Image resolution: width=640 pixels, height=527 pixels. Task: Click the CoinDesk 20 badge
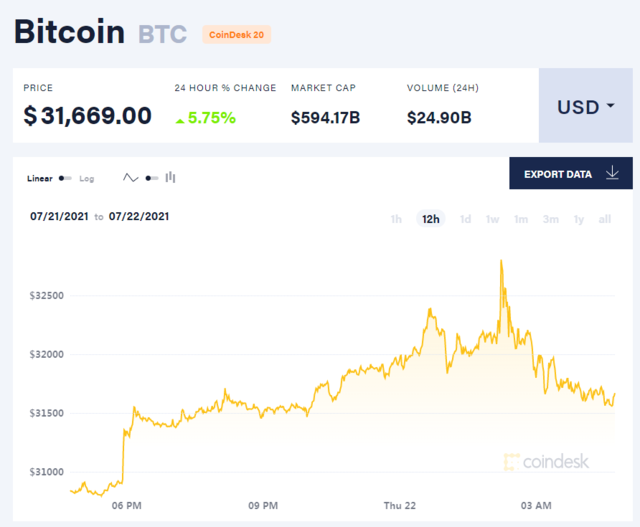click(236, 34)
